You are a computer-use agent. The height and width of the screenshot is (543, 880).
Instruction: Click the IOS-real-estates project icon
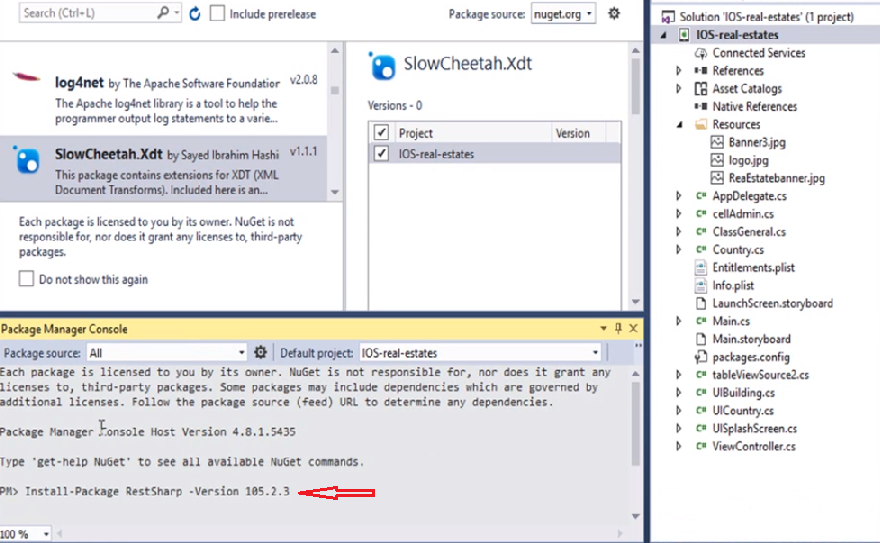point(684,35)
